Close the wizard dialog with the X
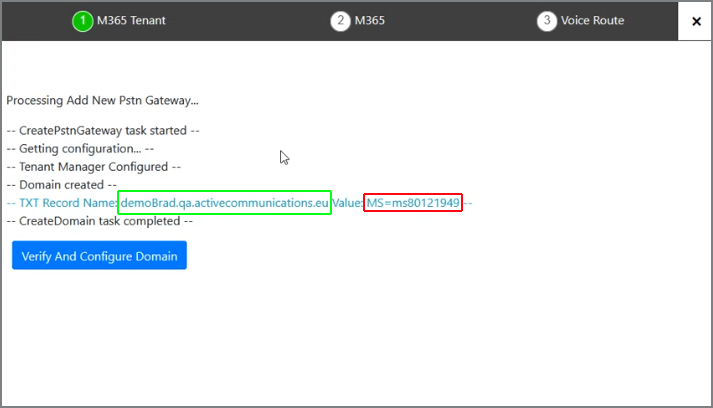 click(x=696, y=21)
